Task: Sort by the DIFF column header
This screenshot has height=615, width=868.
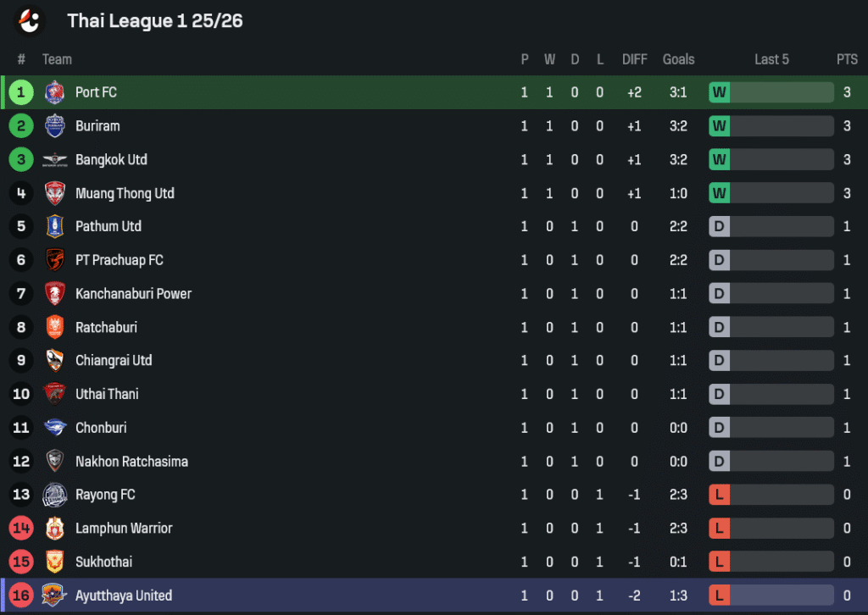Action: click(x=634, y=59)
